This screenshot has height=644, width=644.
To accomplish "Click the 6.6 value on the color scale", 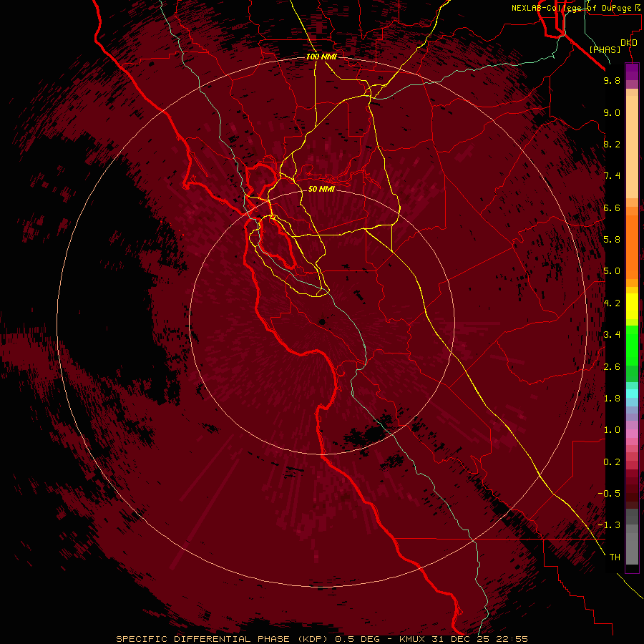I will [612, 208].
